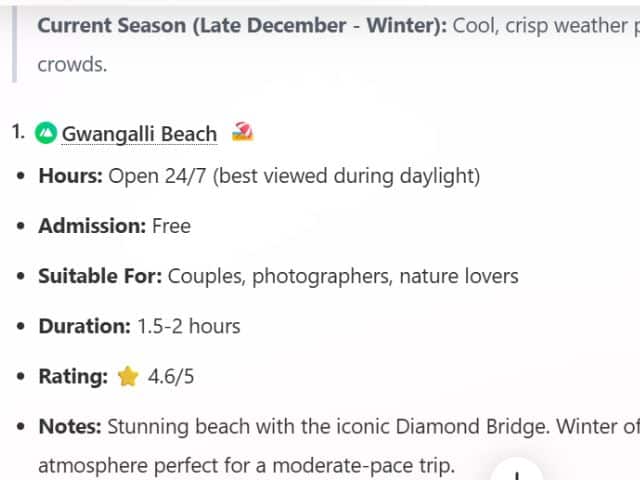
Task: Click the bold Rating label
Action: pyautogui.click(x=73, y=377)
